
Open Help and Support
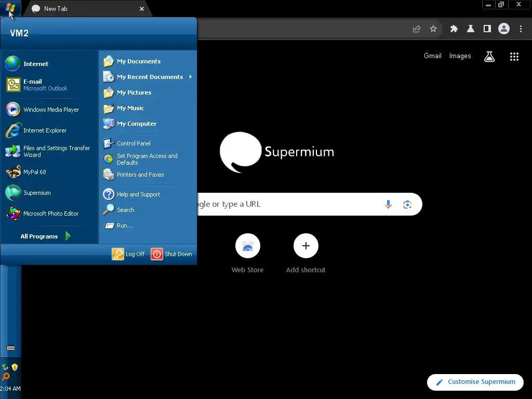point(148,194)
